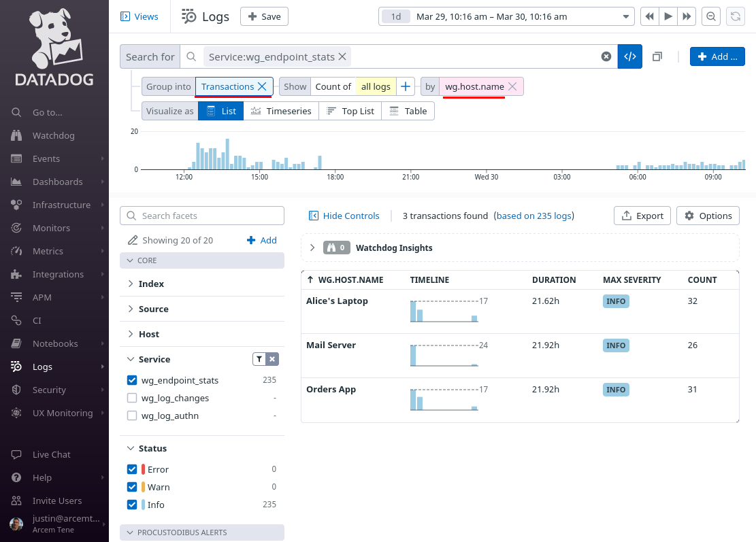Open CI in the sidebar
The image size is (756, 542).
[37, 320]
